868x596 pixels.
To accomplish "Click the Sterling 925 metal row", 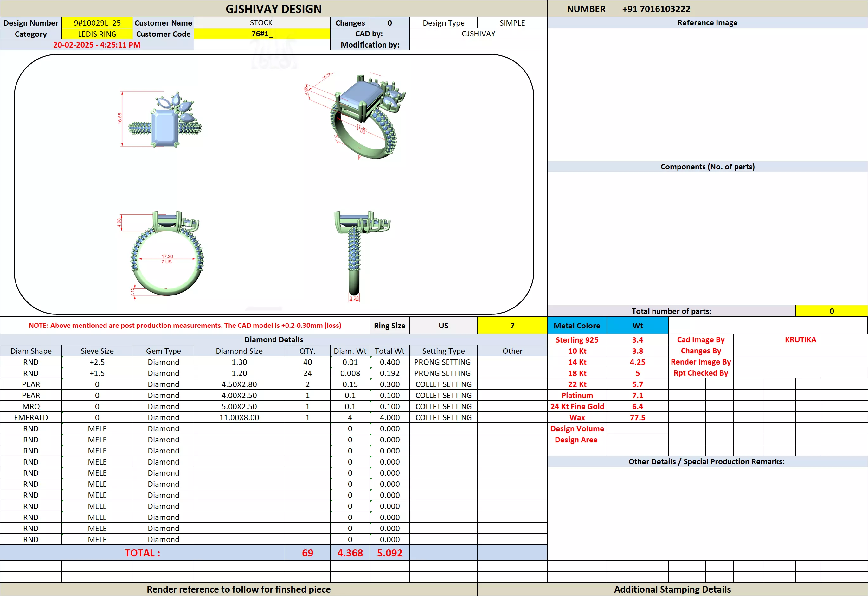I will (x=576, y=340).
